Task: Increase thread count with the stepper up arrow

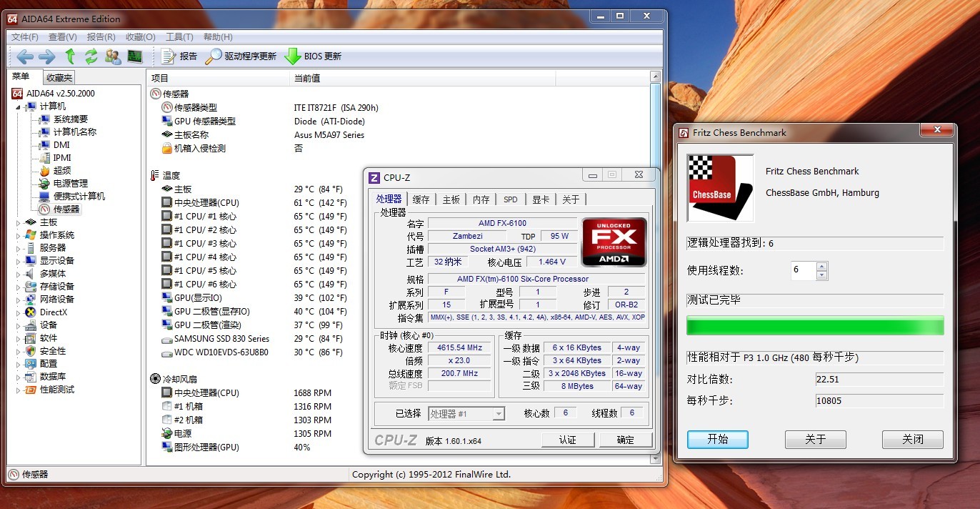Action: tap(822, 267)
